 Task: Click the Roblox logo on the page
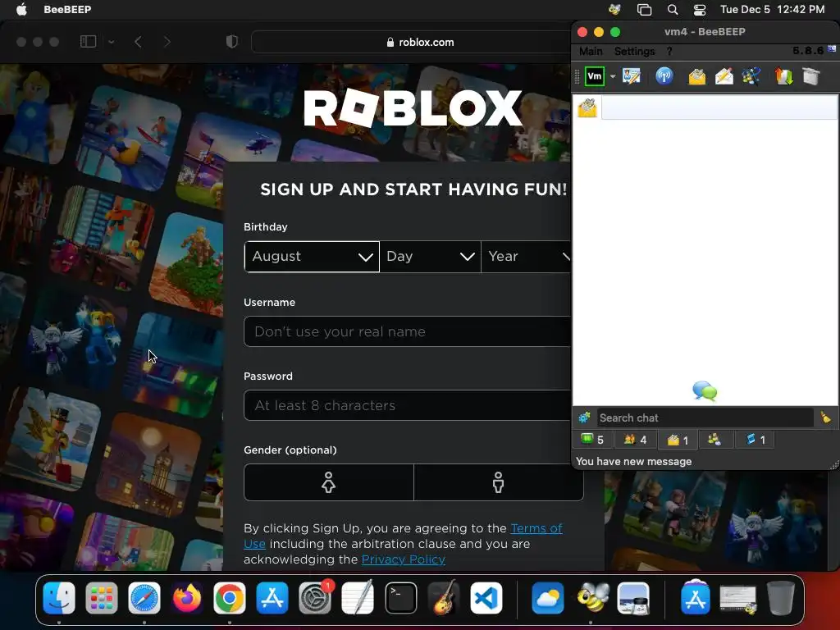coord(413,108)
